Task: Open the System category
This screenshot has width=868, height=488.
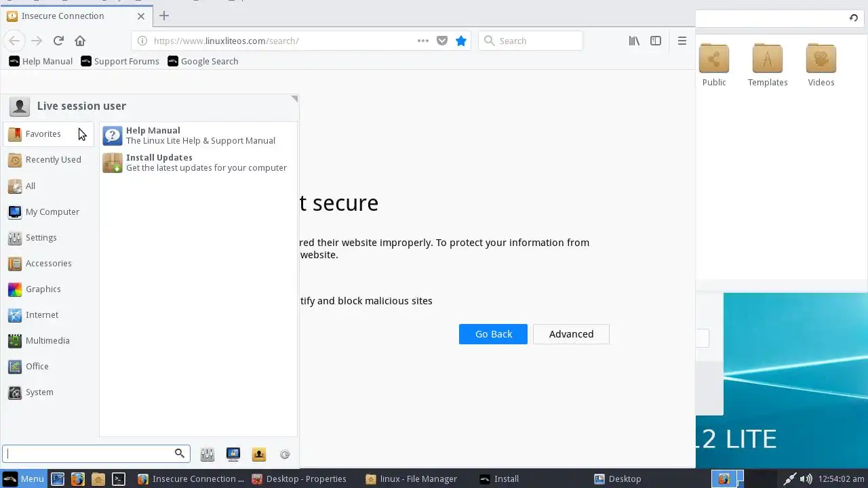Action: [49, 392]
